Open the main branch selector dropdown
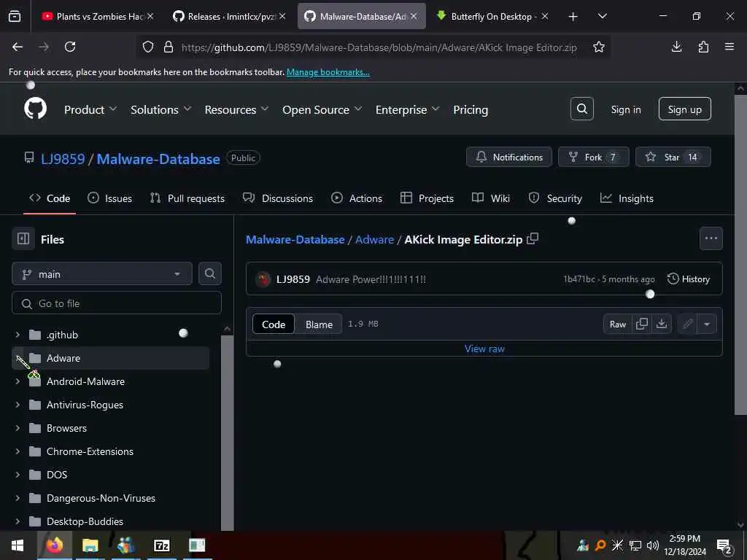The height and width of the screenshot is (560, 747). coord(102,274)
